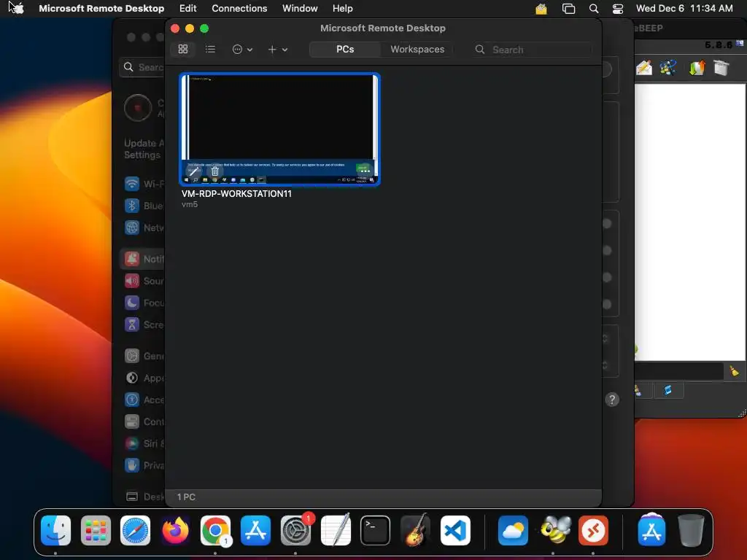747x560 pixels.
Task: Click the gray box icon in BEEP window
Action: click(721, 68)
